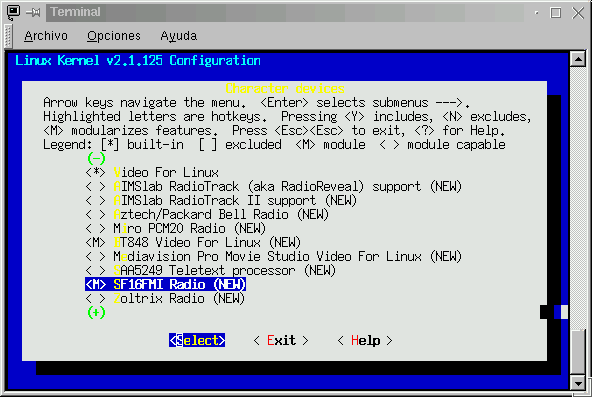Click the terminal window menu icon

pos(13,12)
